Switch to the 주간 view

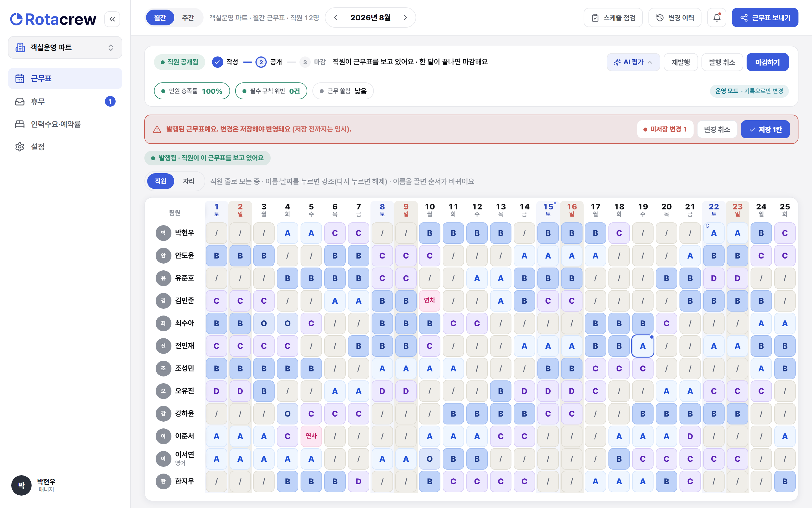188,17
